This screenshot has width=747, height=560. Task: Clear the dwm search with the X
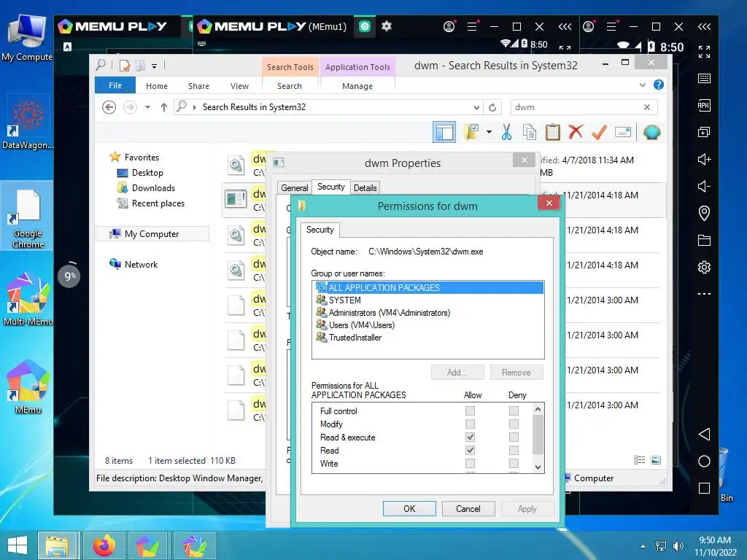point(647,107)
